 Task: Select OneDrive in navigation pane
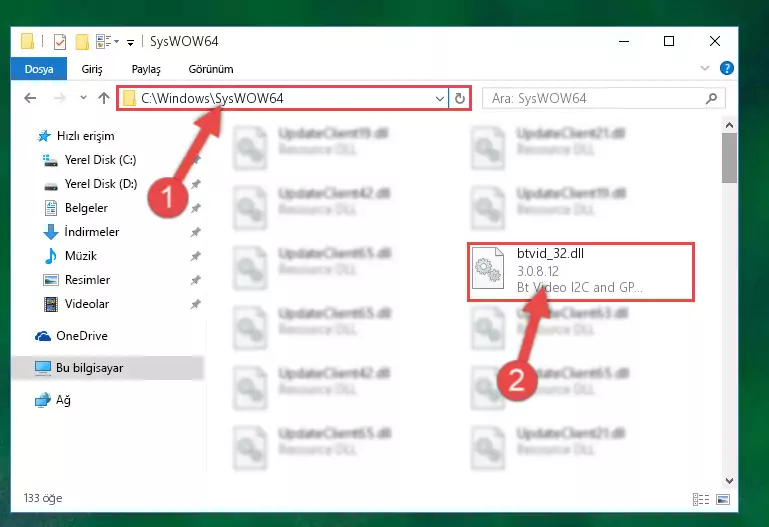[x=81, y=336]
